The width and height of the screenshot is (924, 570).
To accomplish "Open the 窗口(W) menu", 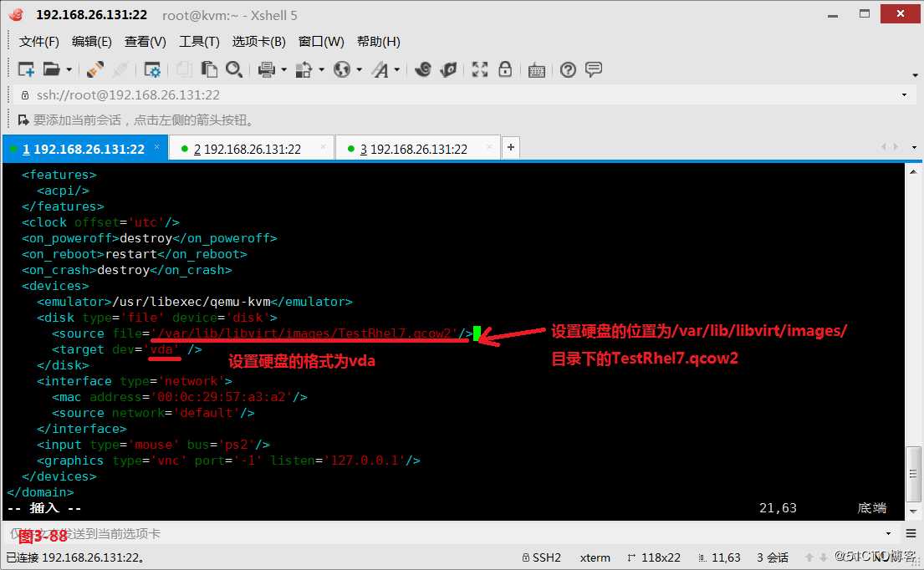I will [321, 42].
